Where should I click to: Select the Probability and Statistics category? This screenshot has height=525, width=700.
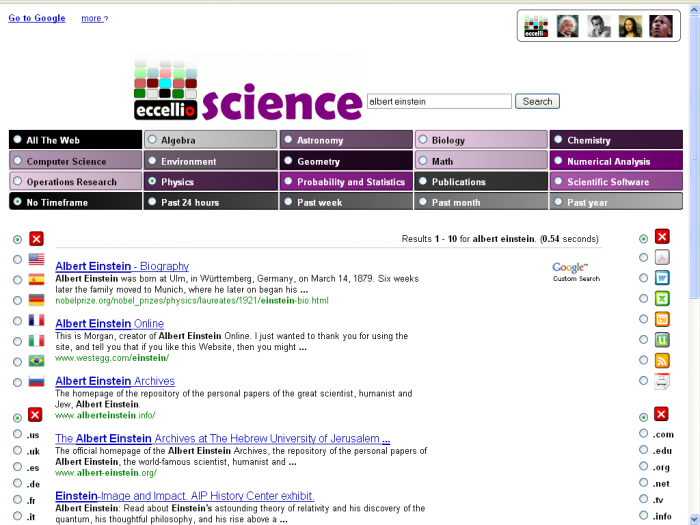pyautogui.click(x=346, y=181)
